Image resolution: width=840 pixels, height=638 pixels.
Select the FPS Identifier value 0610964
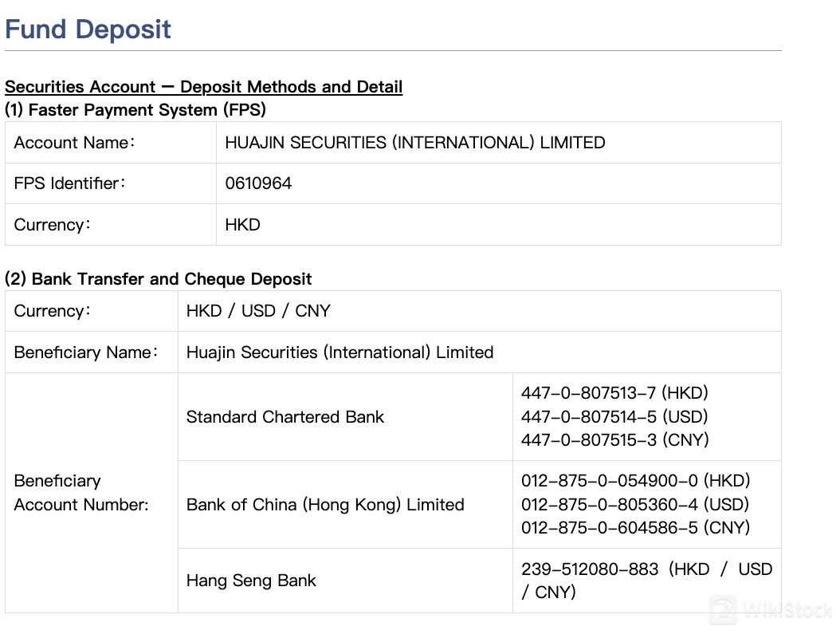tap(258, 183)
